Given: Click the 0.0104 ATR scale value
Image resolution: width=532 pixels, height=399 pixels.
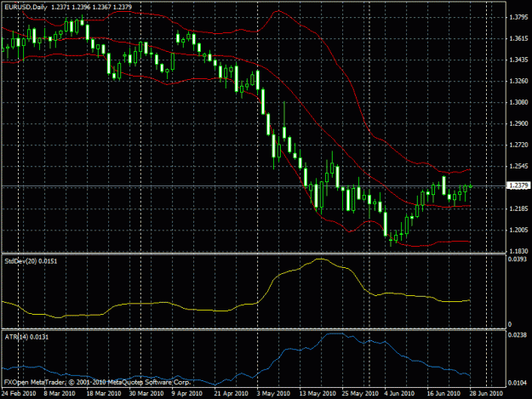Looking at the screenshot, I should pos(518,383).
